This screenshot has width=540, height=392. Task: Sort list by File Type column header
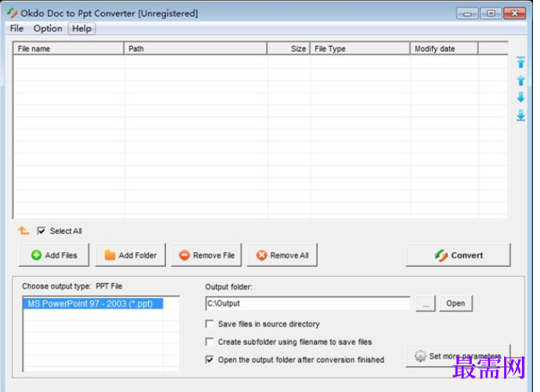point(360,49)
